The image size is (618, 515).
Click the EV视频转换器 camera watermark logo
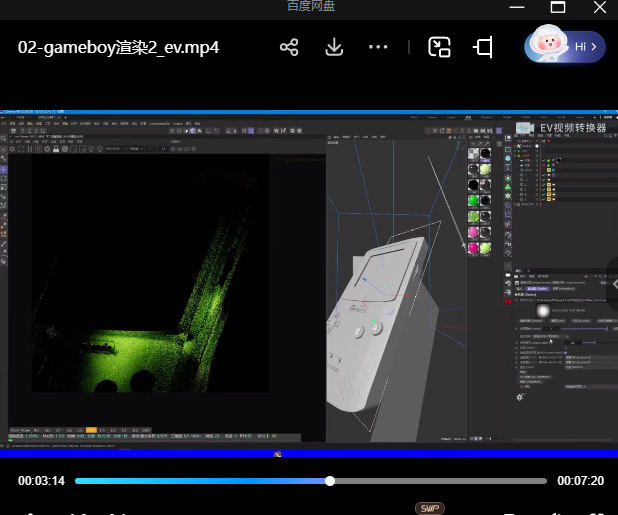coord(527,128)
